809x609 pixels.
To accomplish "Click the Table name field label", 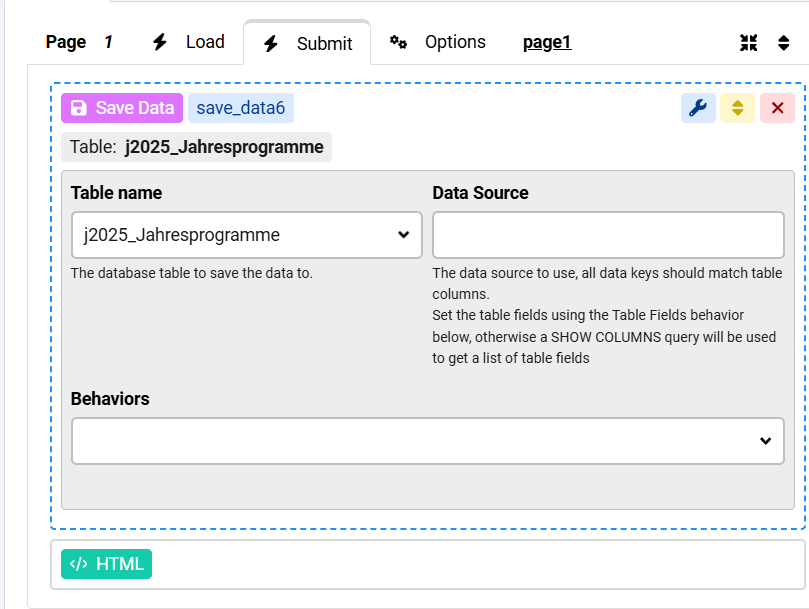I will pos(116,193).
